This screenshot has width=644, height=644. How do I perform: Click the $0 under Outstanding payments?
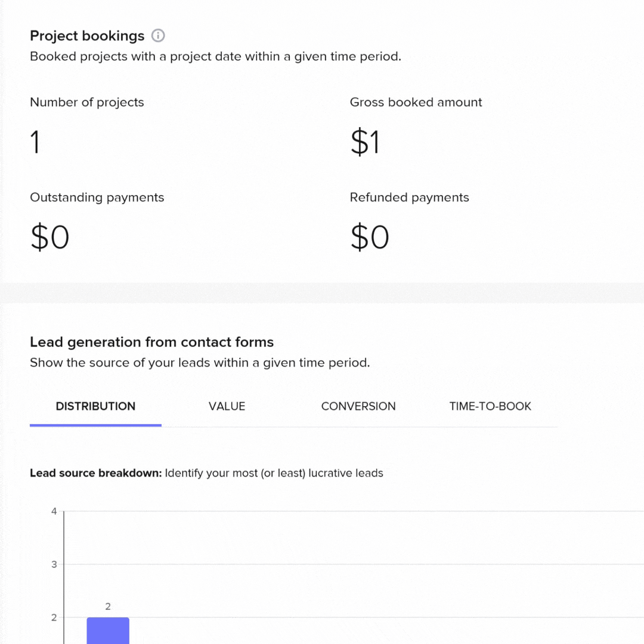point(49,237)
